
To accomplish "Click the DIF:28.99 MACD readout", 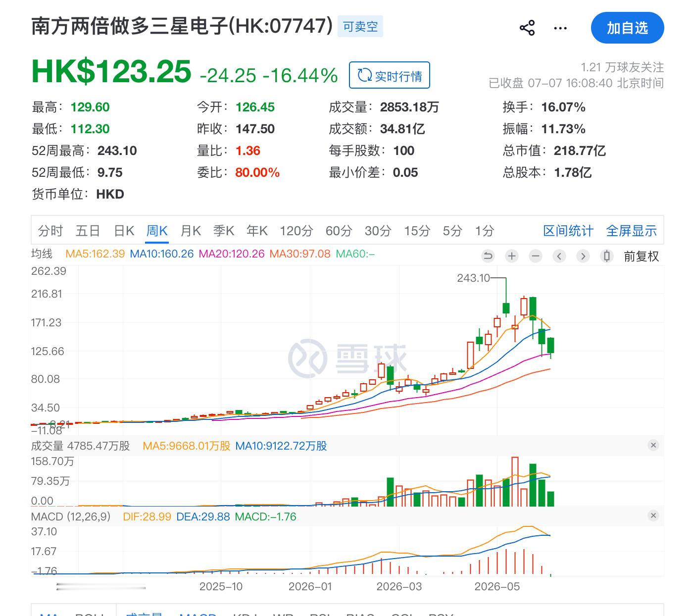I will tap(147, 516).
